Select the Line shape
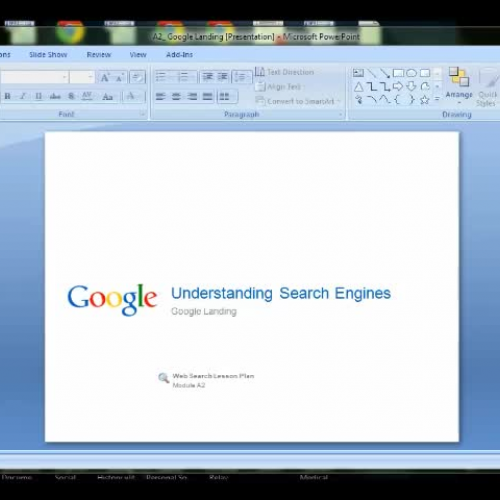The image size is (500, 500). [x=372, y=73]
